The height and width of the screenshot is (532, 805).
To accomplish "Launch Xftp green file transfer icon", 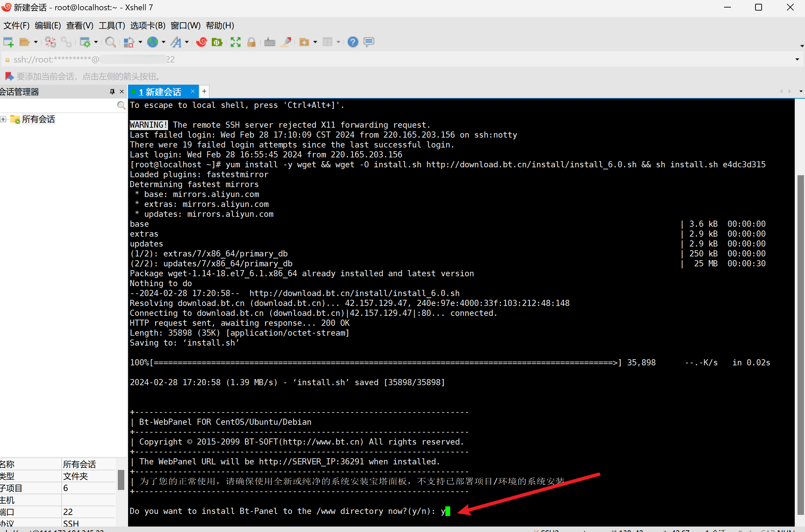I will 217,42.
